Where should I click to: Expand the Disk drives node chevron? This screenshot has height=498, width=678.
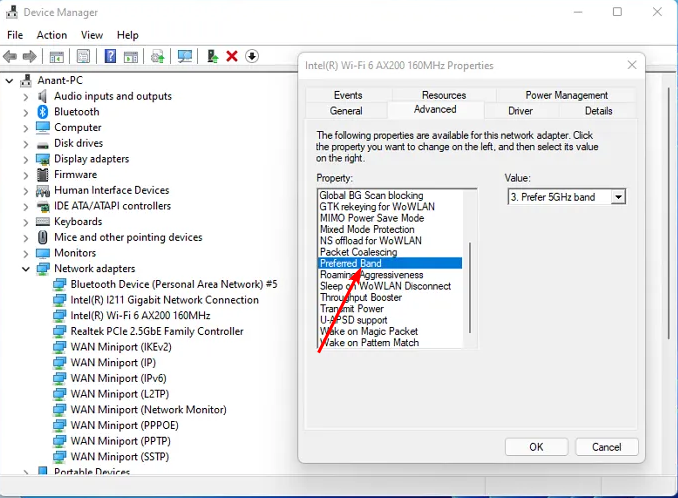tap(26, 144)
